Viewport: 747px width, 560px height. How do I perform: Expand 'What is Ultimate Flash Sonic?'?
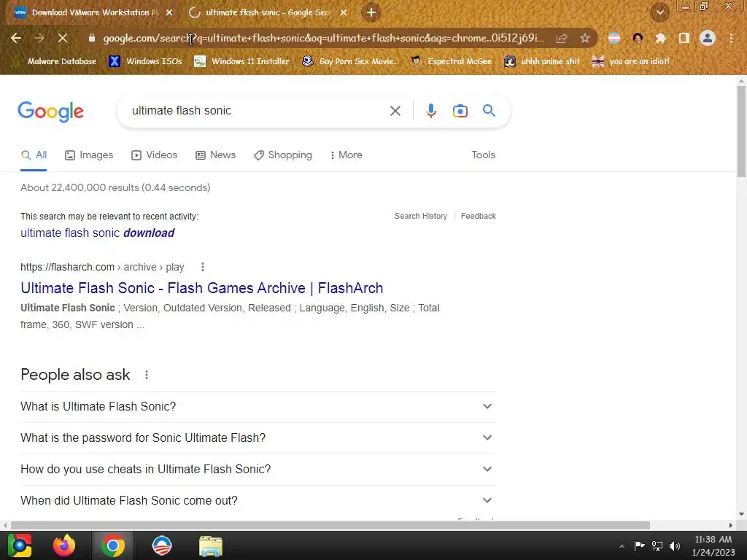[258, 407]
